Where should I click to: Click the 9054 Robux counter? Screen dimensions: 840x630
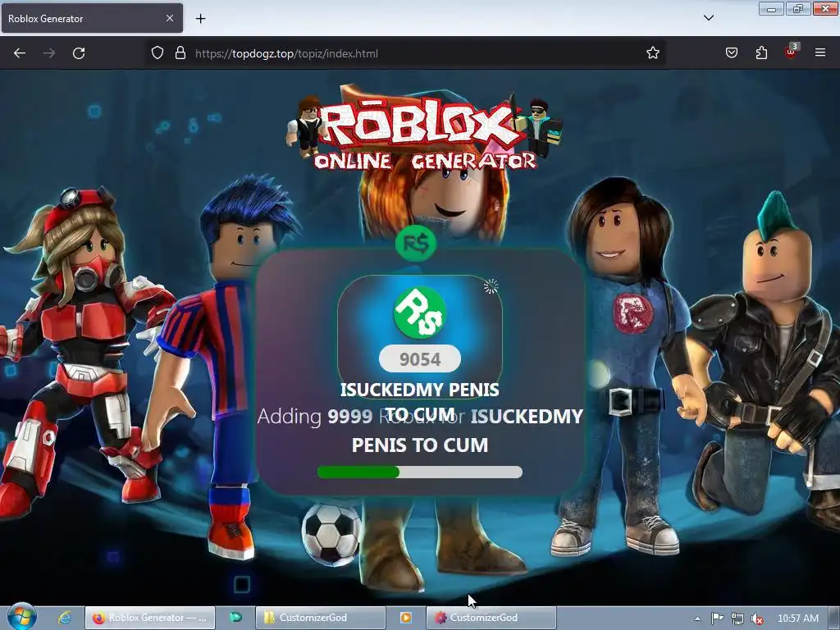(x=420, y=359)
